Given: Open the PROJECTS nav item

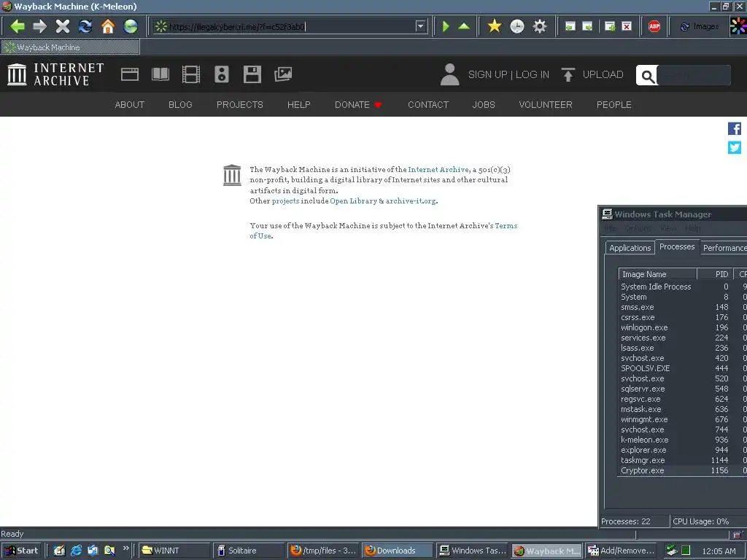Looking at the screenshot, I should [239, 105].
